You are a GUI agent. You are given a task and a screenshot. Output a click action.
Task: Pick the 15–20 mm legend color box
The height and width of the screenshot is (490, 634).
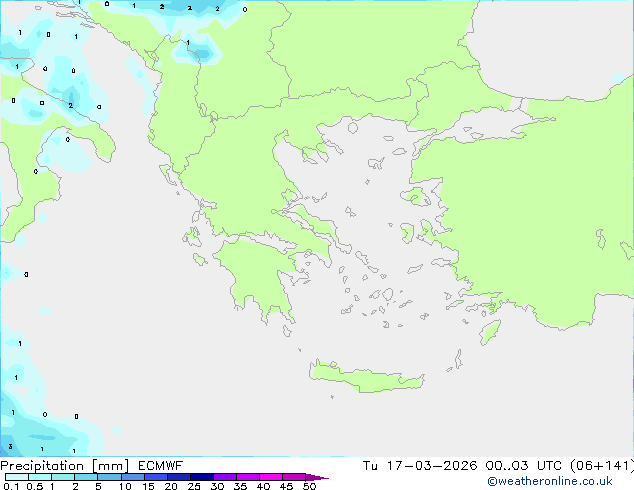click(155, 477)
